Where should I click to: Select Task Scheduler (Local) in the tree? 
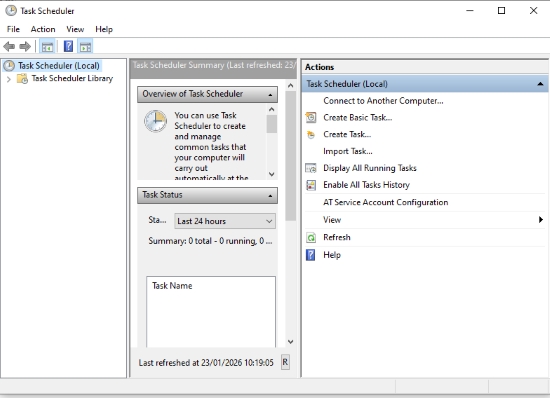[59, 66]
